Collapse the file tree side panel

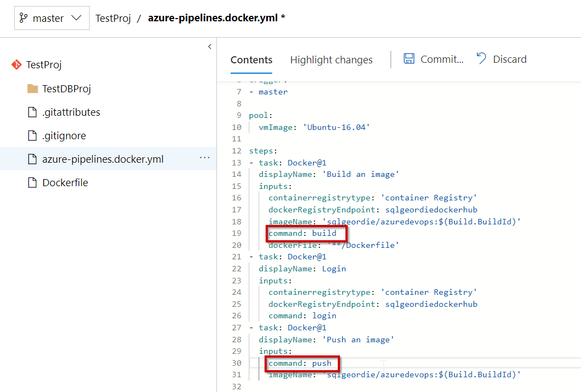(209, 47)
